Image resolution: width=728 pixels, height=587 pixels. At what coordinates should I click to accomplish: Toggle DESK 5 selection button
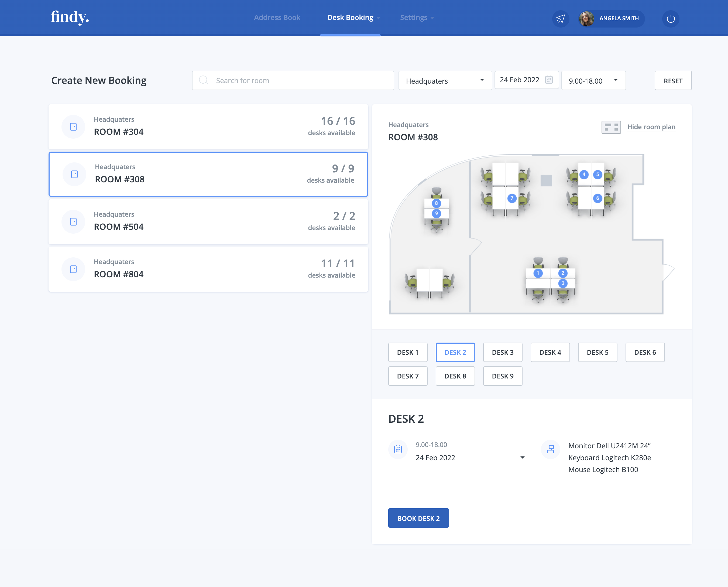[597, 352]
